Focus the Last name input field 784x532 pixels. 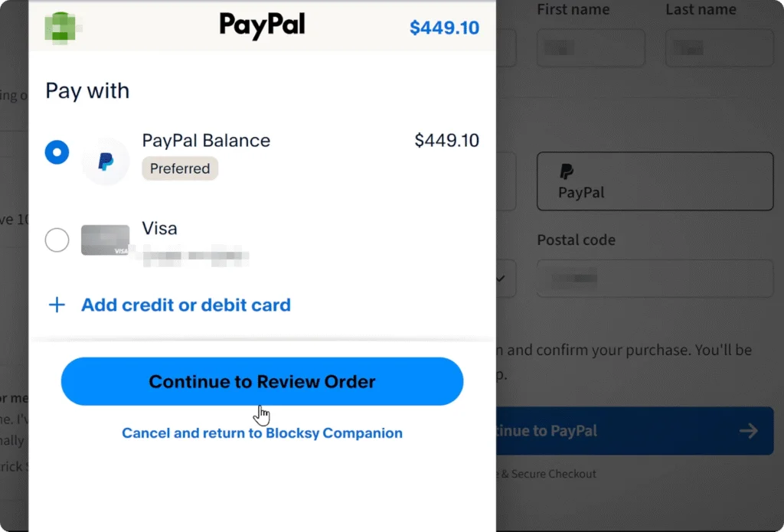(720, 48)
